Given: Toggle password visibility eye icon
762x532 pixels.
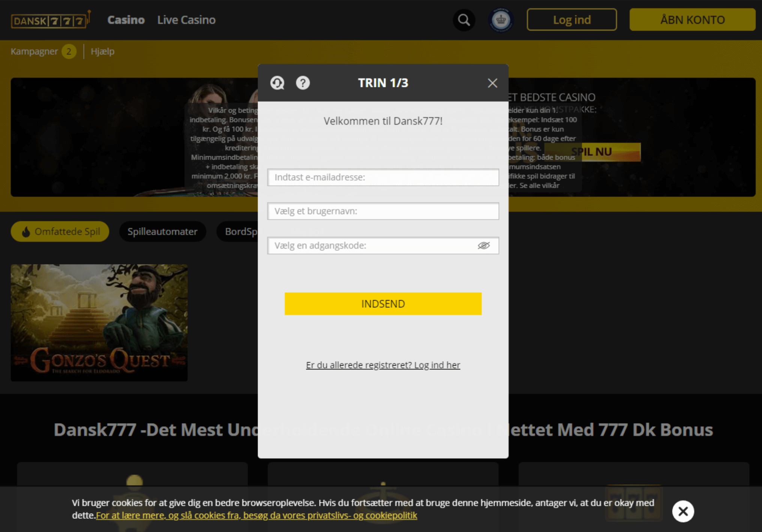Looking at the screenshot, I should point(484,245).
